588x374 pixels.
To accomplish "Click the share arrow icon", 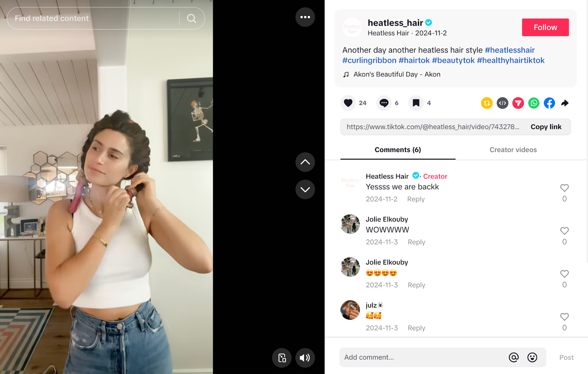I will click(x=565, y=103).
